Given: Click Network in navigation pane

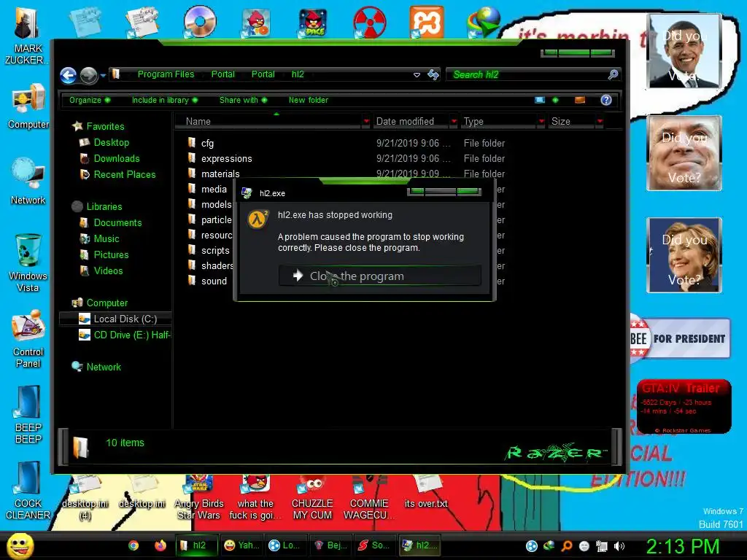Looking at the screenshot, I should coord(104,367).
